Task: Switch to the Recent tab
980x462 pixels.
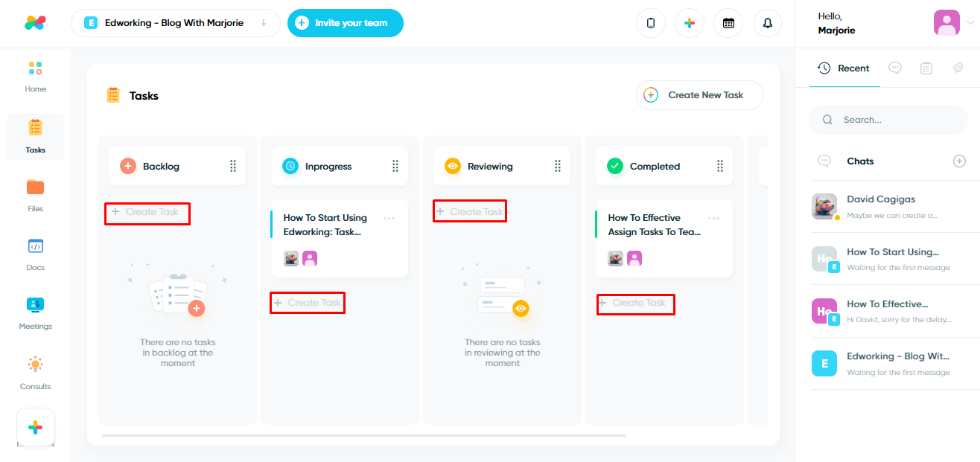Action: click(x=844, y=68)
